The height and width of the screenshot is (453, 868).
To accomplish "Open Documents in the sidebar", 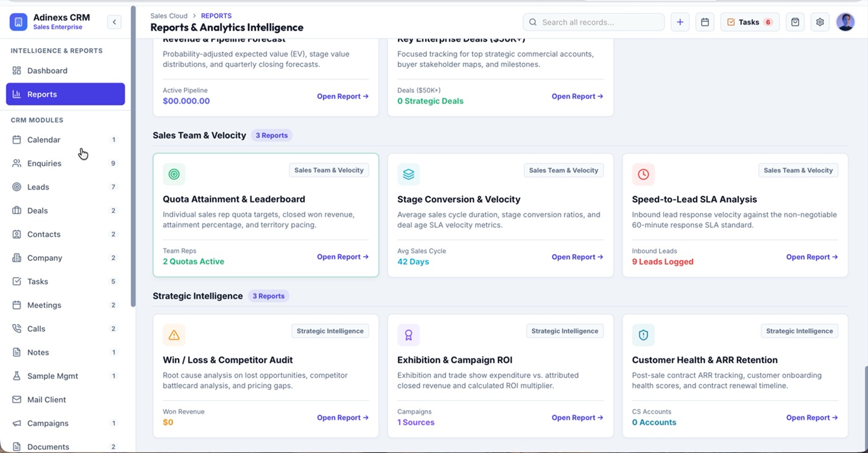I will (65, 447).
